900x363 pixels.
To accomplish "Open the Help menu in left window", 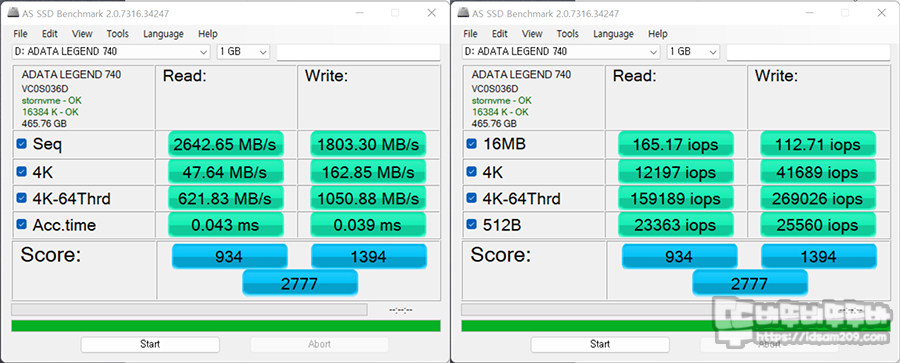I will pos(208,34).
